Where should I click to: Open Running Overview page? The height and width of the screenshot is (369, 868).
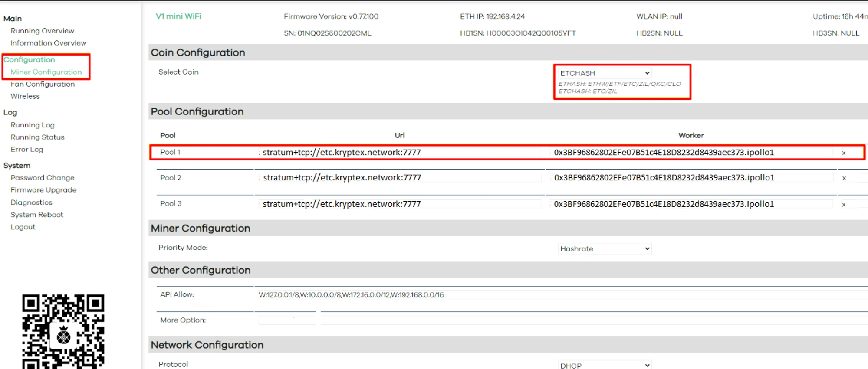[x=42, y=31]
